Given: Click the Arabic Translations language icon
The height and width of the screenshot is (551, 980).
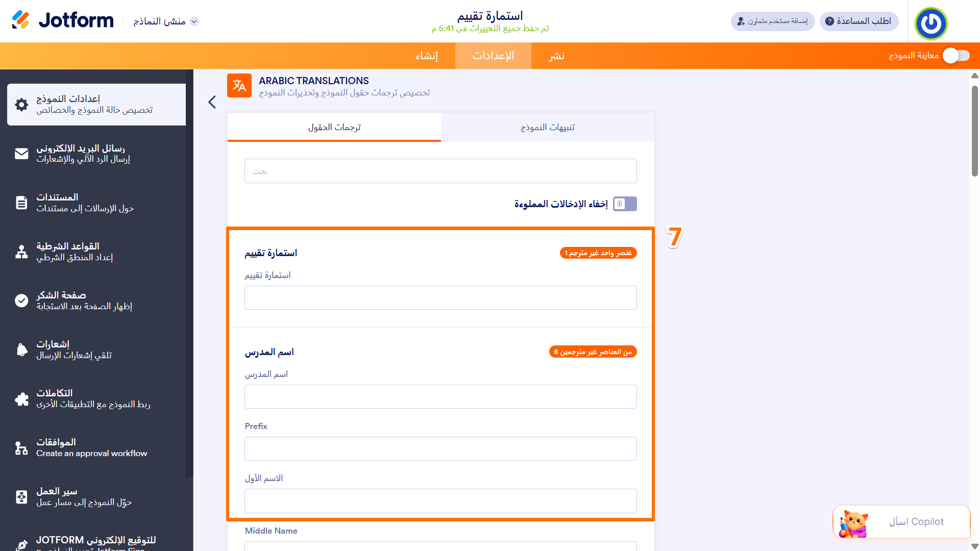Looking at the screenshot, I should (239, 86).
